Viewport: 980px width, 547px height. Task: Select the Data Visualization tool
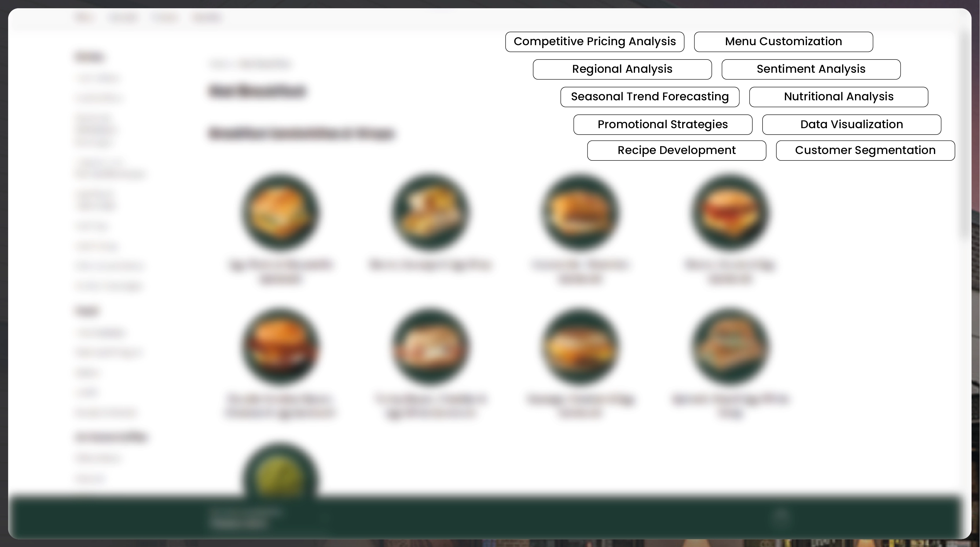click(851, 124)
